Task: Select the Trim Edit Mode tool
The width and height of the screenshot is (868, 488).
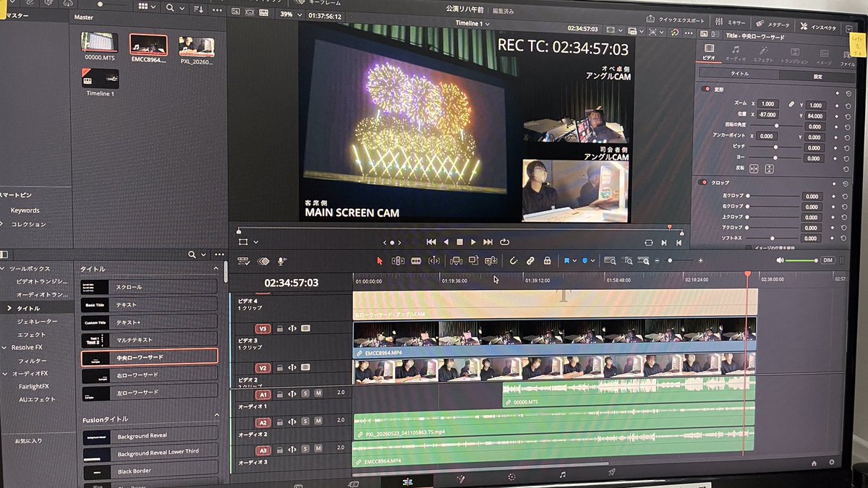Action: (x=396, y=261)
